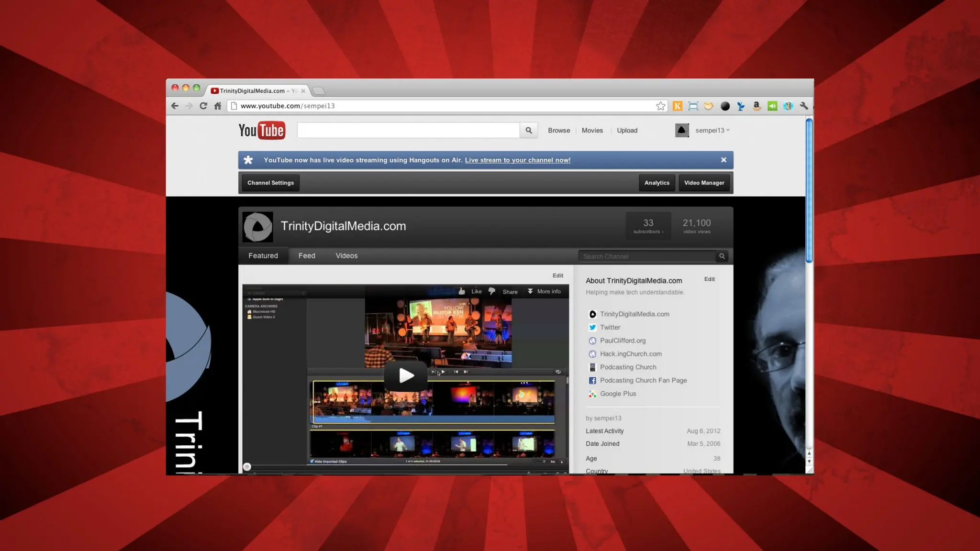Screen dimensions: 980x551
Task: Open the sempei13 account dropdown
Action: pos(712,130)
